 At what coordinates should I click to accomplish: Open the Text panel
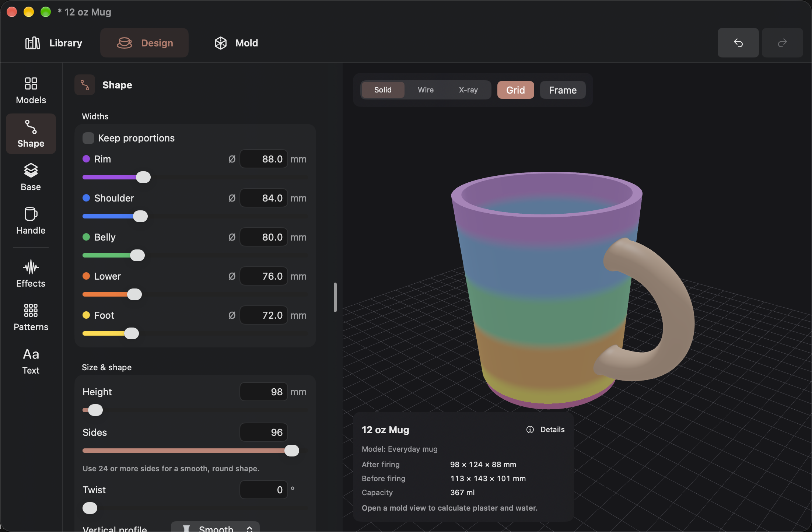pos(31,361)
